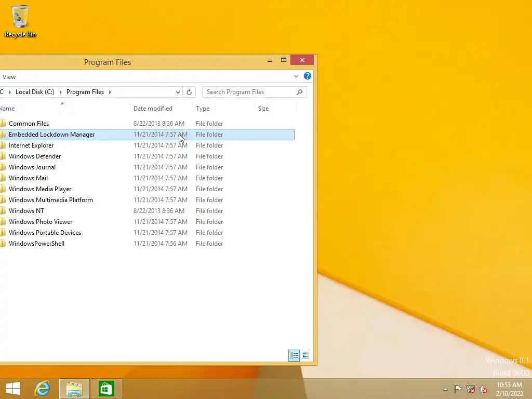Image resolution: width=532 pixels, height=399 pixels.
Task: Open the Windows Store taskbar icon
Action: pos(106,389)
